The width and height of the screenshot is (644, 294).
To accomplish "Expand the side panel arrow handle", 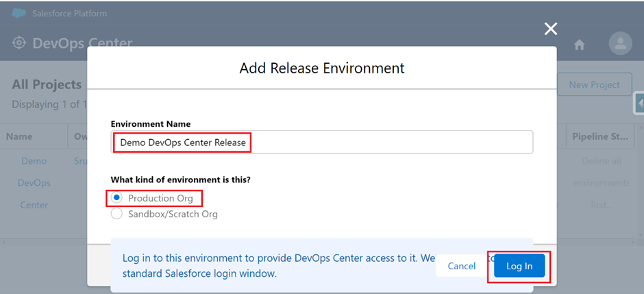I will 639,103.
